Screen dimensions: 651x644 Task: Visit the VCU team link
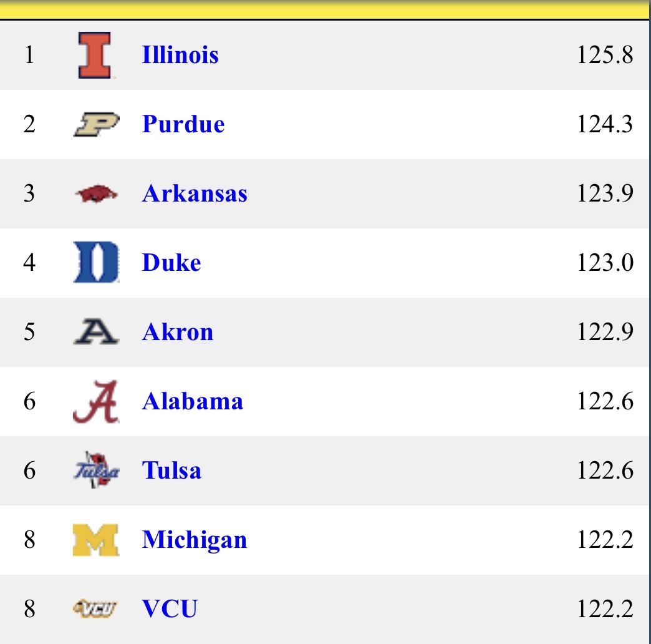pyautogui.click(x=170, y=609)
